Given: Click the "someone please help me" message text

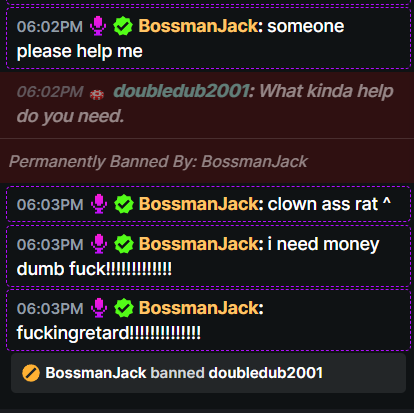Looking at the screenshot, I should pyautogui.click(x=180, y=39).
